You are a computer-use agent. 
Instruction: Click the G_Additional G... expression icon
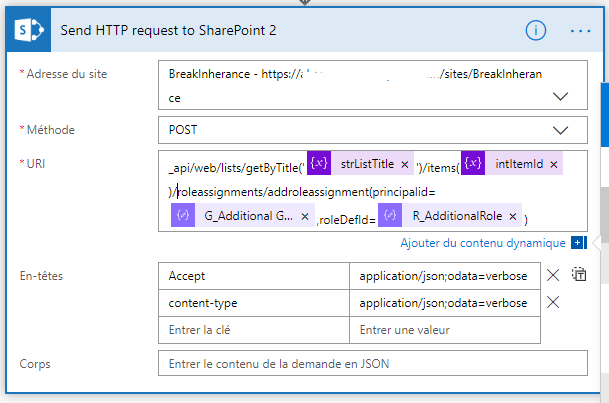coord(183,215)
